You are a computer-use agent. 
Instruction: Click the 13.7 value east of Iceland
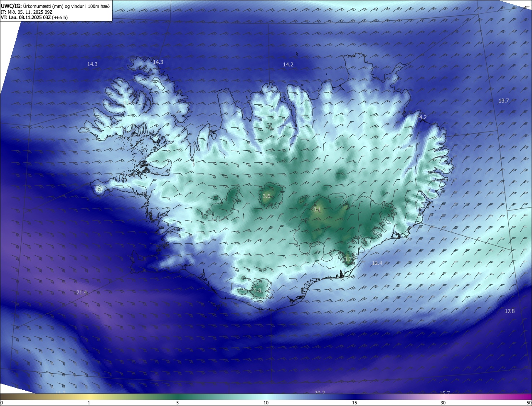[504, 101]
